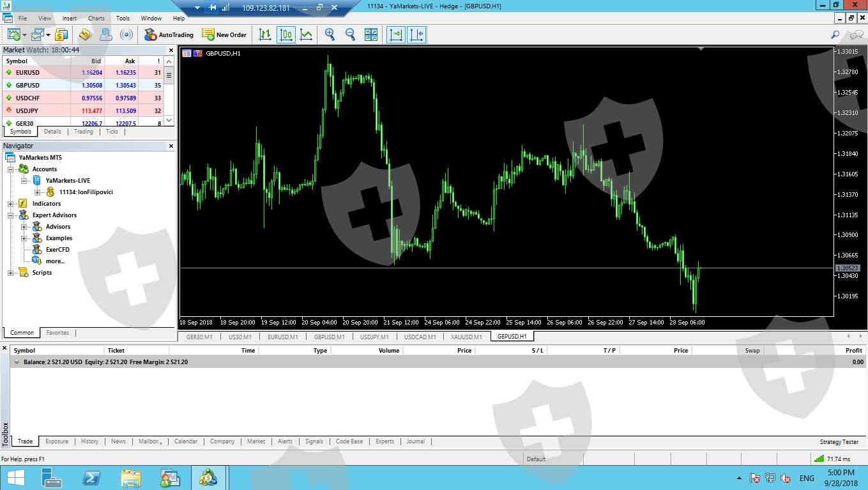The height and width of the screenshot is (490, 868).
Task: Switch chart to candlesticks mode
Action: [286, 34]
